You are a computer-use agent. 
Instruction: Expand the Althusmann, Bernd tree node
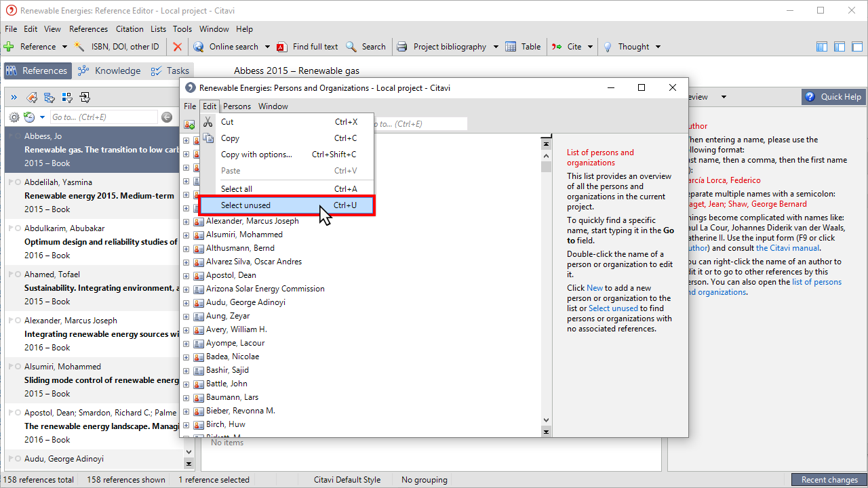click(186, 248)
